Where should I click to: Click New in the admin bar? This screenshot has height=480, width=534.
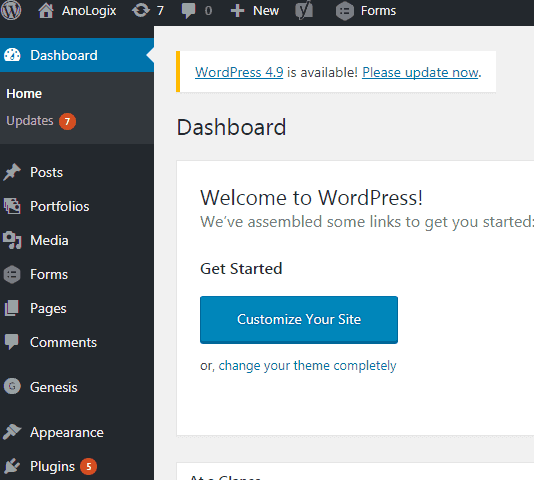click(266, 11)
